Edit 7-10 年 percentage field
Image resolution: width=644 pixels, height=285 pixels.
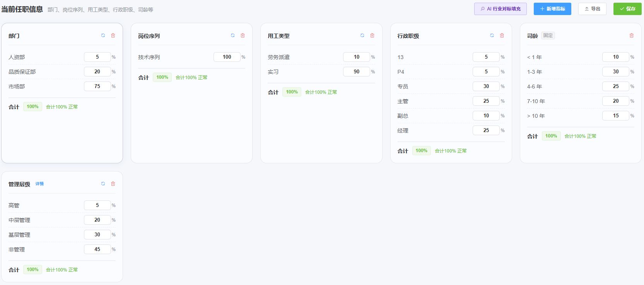(616, 101)
